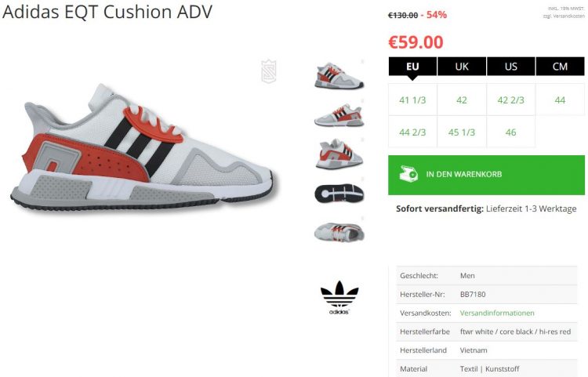Switch to the EU size tab
588x377 pixels.
coord(412,67)
